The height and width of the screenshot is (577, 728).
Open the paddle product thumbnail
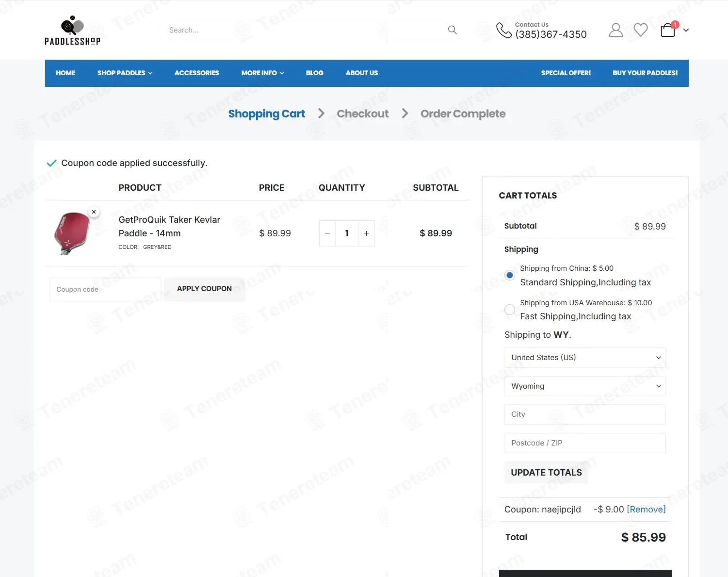click(x=72, y=233)
